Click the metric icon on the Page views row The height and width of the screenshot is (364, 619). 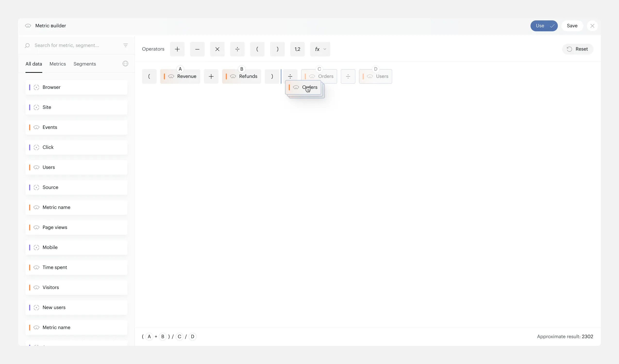(x=36, y=227)
